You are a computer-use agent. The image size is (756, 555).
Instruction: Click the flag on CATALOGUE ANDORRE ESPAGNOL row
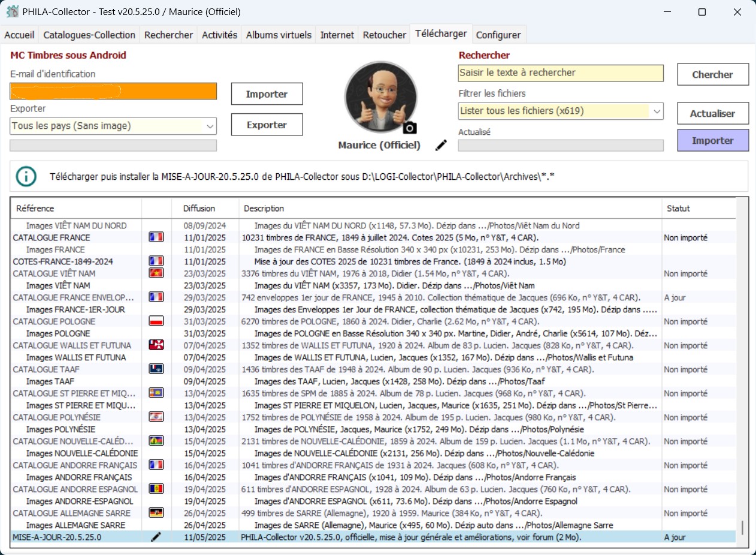[156, 489]
